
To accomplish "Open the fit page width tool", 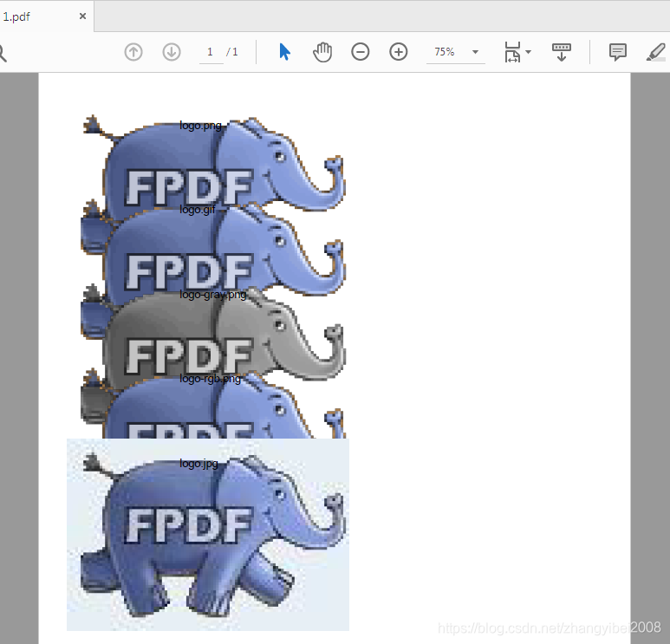I will pos(512,52).
